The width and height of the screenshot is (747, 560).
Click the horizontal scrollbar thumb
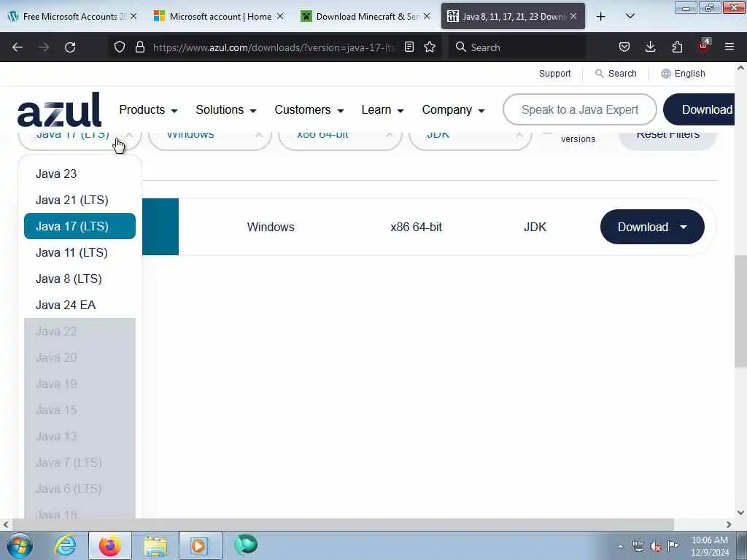343,524
